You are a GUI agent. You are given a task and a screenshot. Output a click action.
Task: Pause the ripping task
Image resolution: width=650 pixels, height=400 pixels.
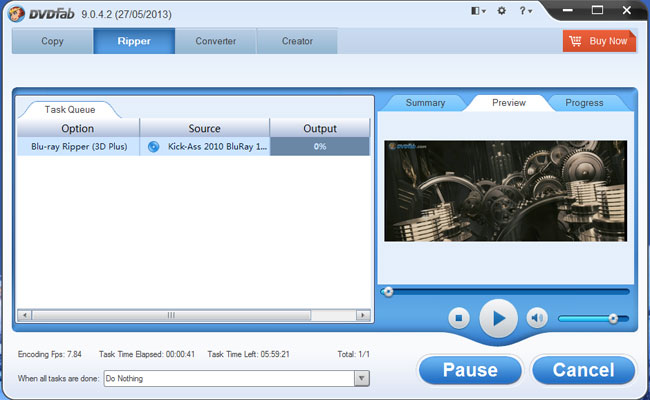tap(470, 370)
